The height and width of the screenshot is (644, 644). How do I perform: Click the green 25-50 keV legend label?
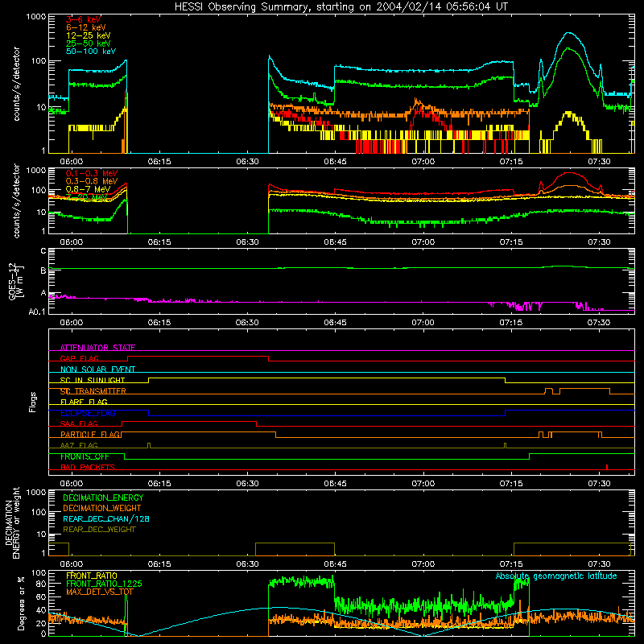click(89, 43)
